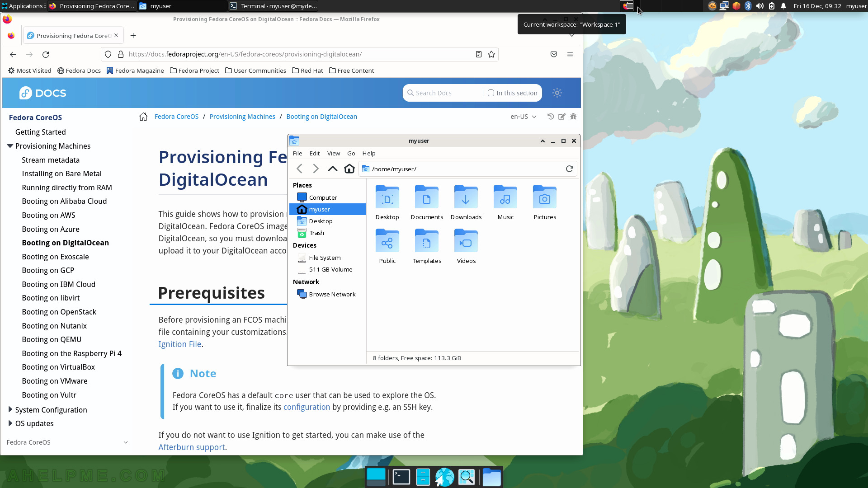This screenshot has height=488, width=868.
Task: Switch to Terminal window in taskbar
Action: [x=273, y=6]
